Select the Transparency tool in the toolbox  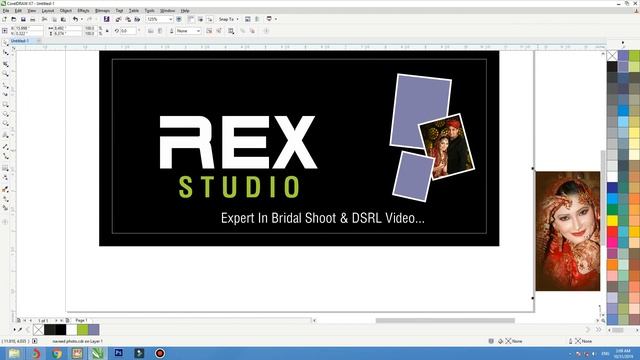5,178
